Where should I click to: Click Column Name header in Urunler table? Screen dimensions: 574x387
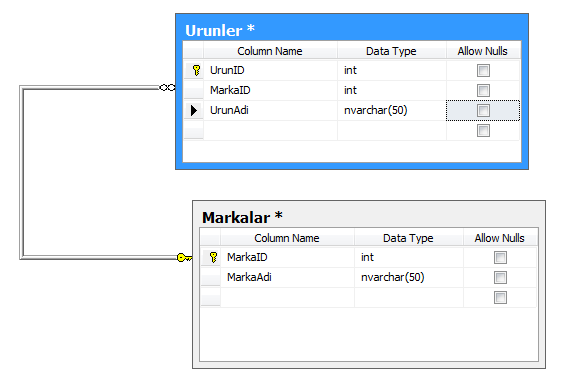(x=270, y=51)
